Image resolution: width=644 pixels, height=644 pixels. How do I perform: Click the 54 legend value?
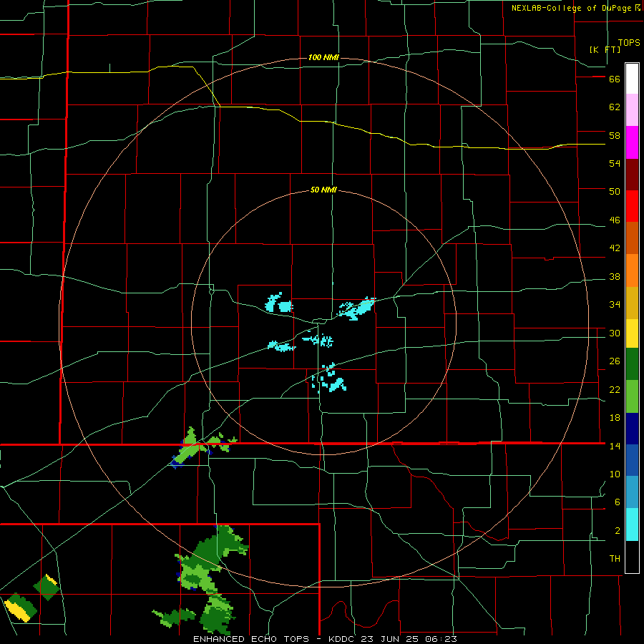[615, 163]
